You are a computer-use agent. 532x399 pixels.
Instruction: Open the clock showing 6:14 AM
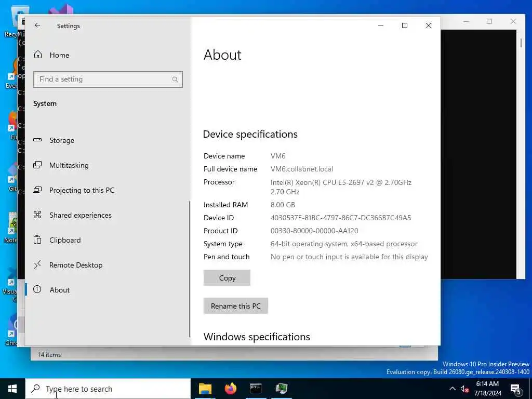point(487,389)
